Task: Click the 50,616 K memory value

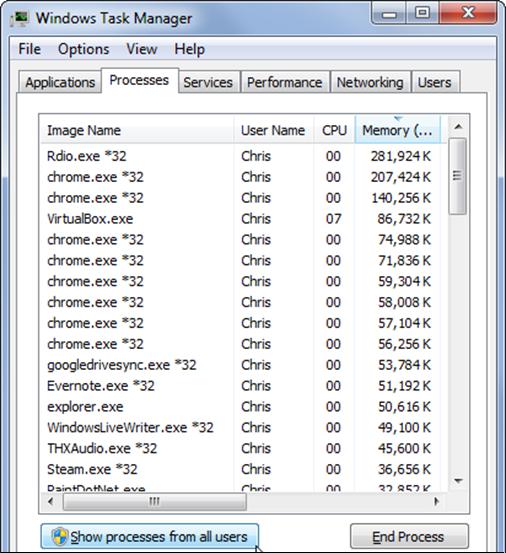Action: click(x=404, y=407)
